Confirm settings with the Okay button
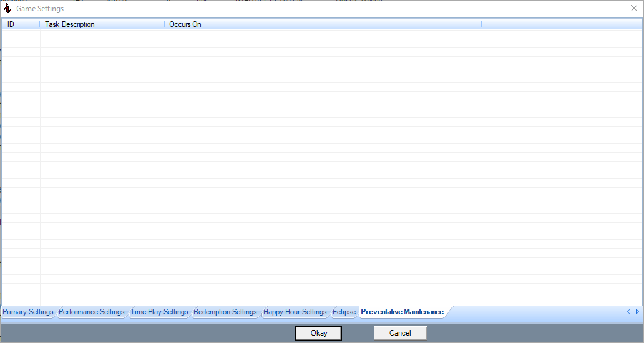 tap(319, 333)
